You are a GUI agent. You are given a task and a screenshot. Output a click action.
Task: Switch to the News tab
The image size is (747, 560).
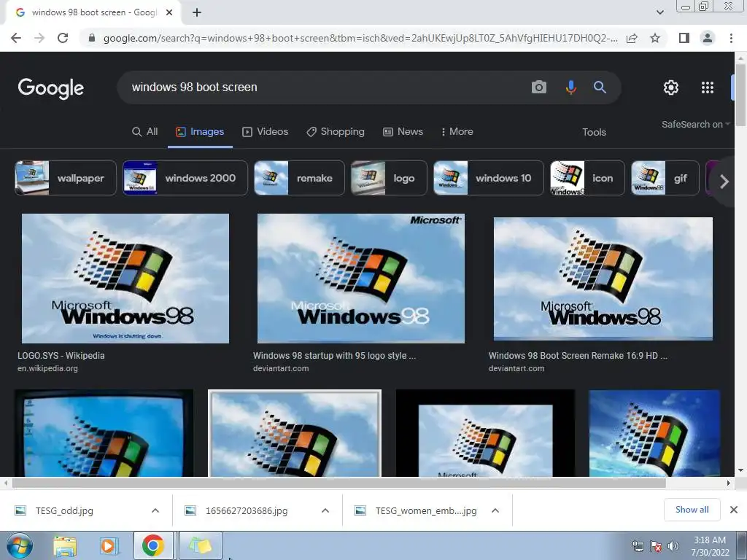click(x=403, y=131)
